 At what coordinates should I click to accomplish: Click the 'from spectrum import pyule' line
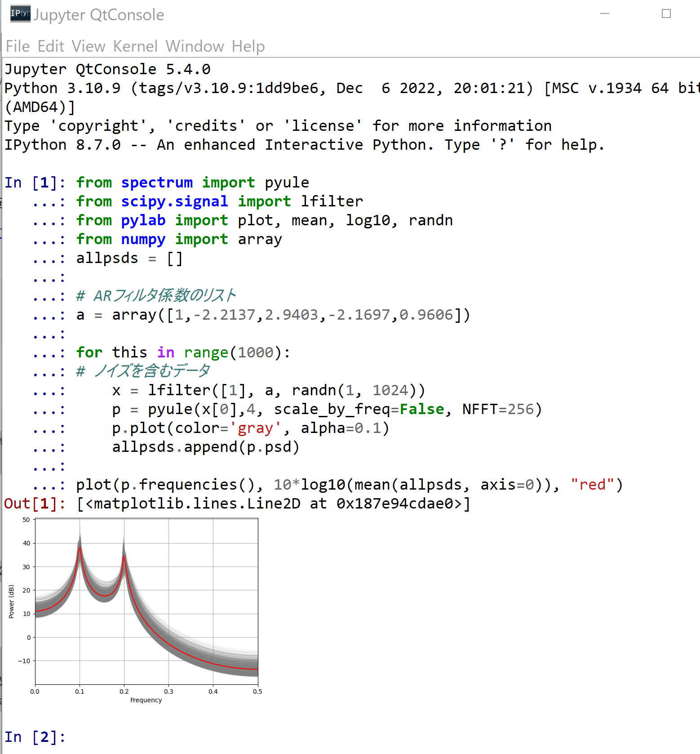point(193,183)
